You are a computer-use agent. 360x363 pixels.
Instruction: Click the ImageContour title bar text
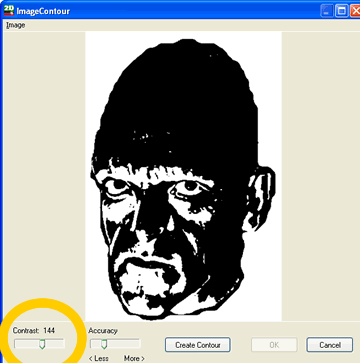(43, 11)
